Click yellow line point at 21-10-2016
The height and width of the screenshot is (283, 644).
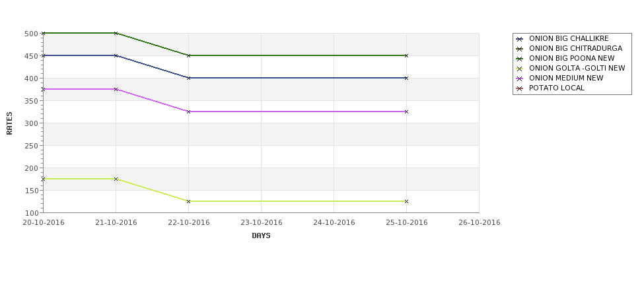116,179
